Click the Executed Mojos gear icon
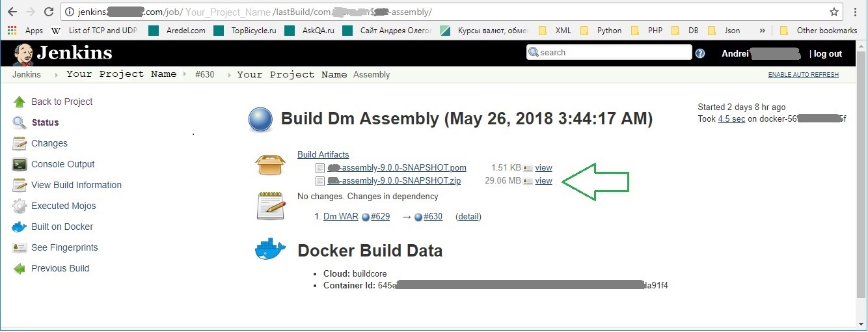 [20, 206]
